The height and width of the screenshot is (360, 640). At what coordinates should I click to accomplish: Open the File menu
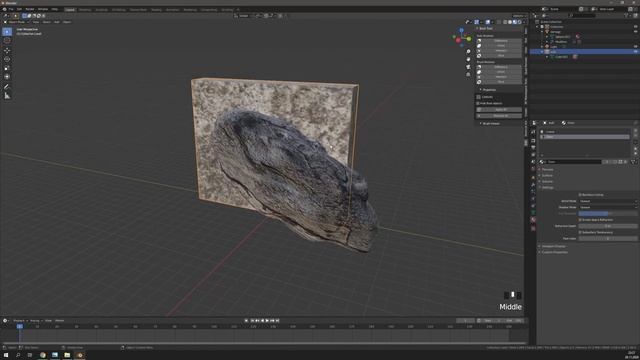click(x=11, y=9)
